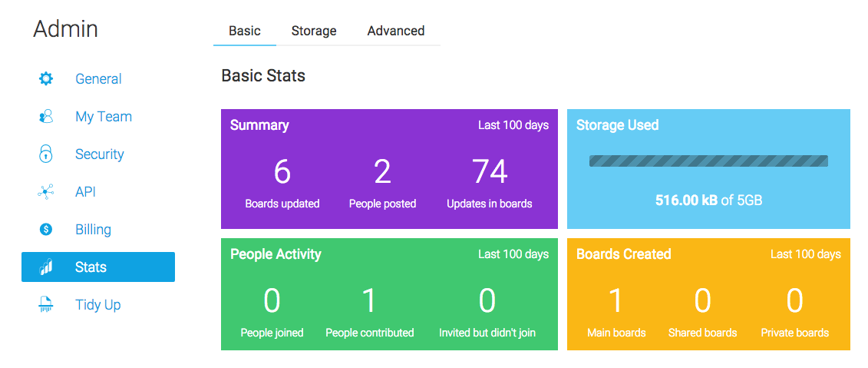This screenshot has width=868, height=368.
Task: Click the 516.00 kB of 5GB text
Action: (x=708, y=200)
